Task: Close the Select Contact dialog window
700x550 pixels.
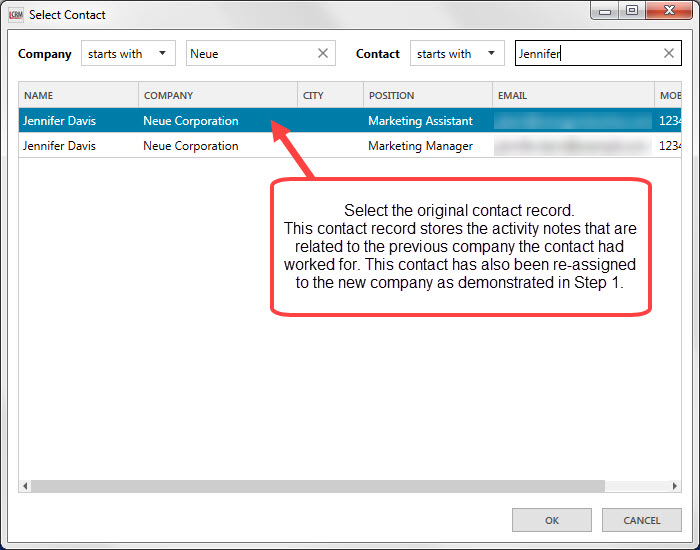Action: tap(661, 11)
